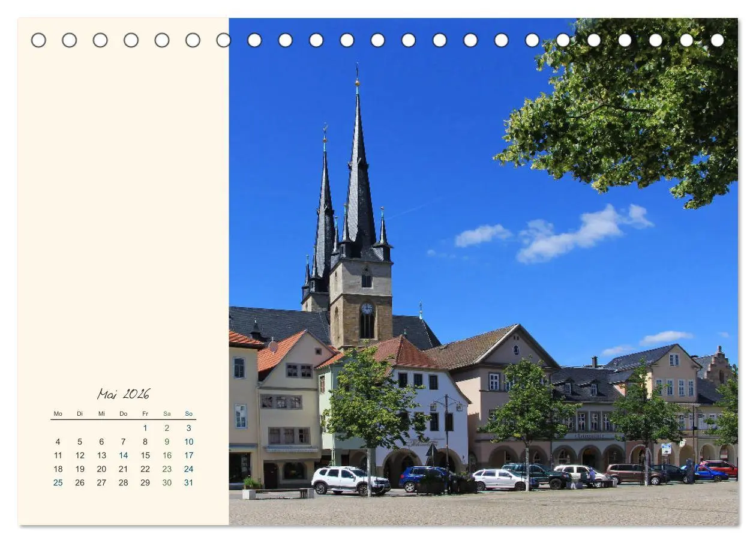Pick date 26 in the calendar
This screenshot has width=756, height=543.
80,482
